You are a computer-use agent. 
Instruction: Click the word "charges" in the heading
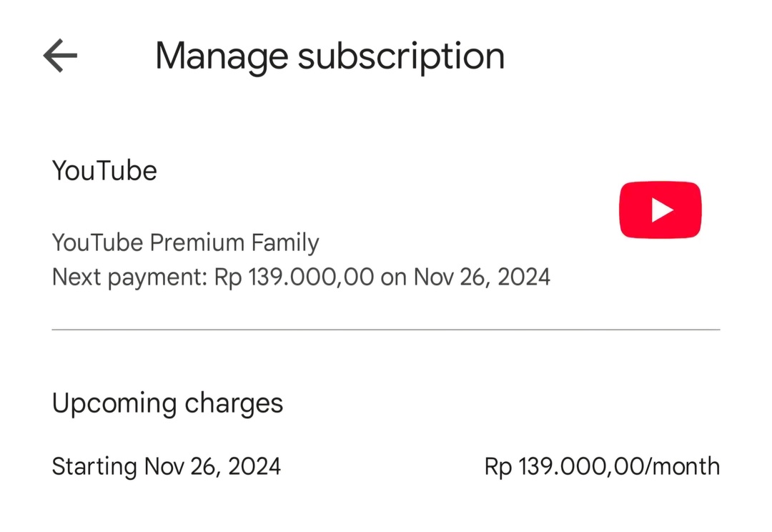[x=234, y=403]
